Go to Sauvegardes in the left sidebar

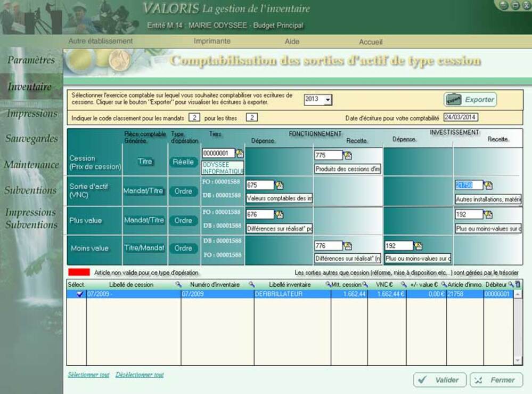tap(31, 139)
